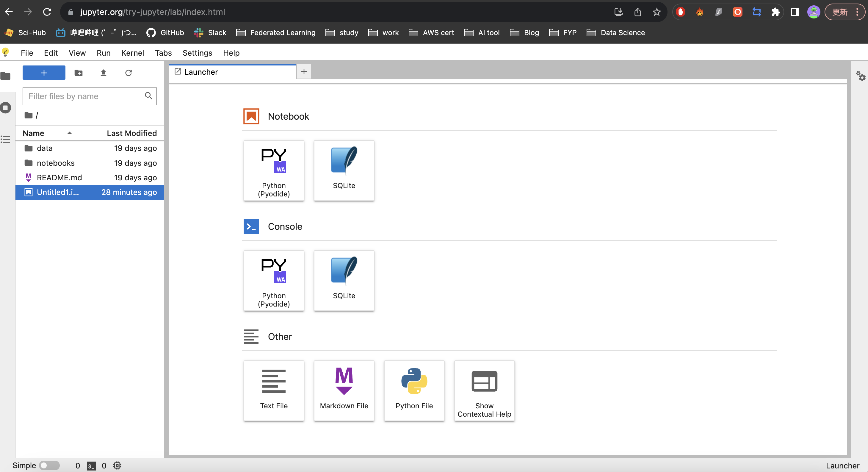Sort files by Last Modified column
The height and width of the screenshot is (472, 868).
click(x=131, y=133)
